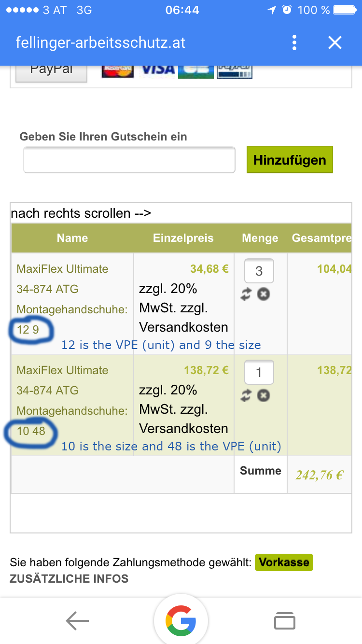Viewport: 362px width, 644px height.
Task: Edit quantity field showing 1
Action: (x=259, y=372)
